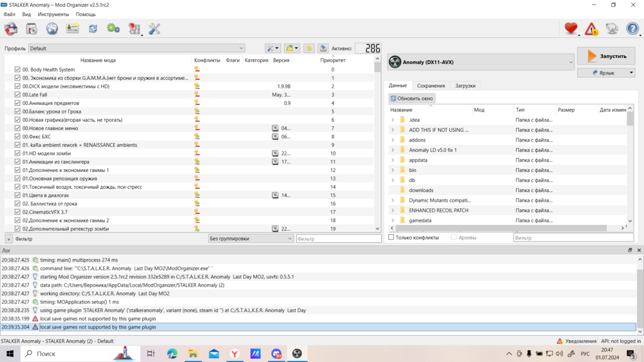Open the Профиль Default dropdown
644x362 pixels.
pyautogui.click(x=137, y=48)
